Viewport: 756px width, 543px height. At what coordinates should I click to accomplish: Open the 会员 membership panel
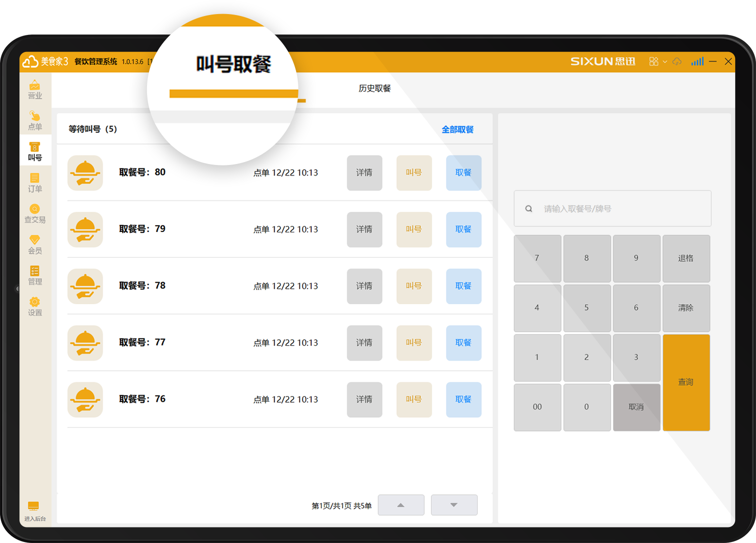click(34, 244)
